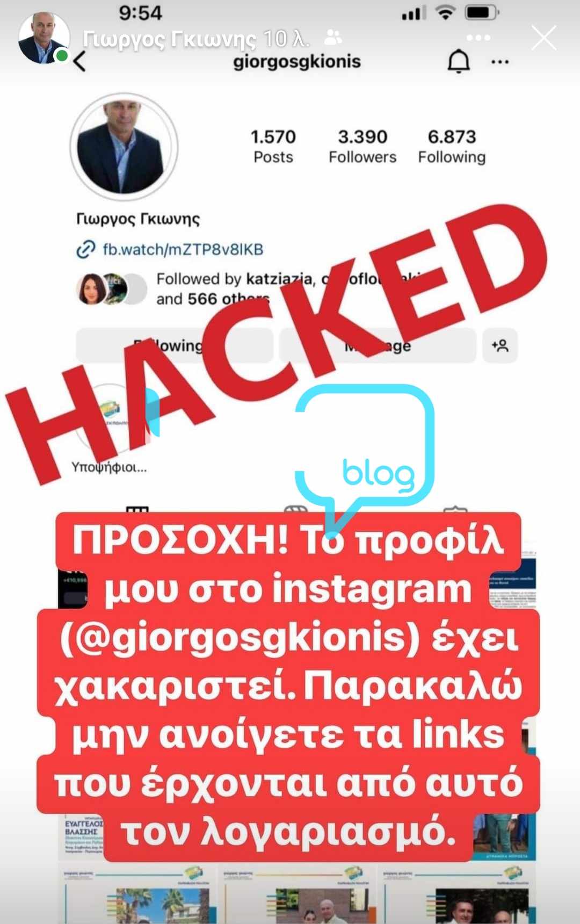This screenshot has height=924, width=580.
Task: Tap the Message button on the profile
Action: (377, 345)
